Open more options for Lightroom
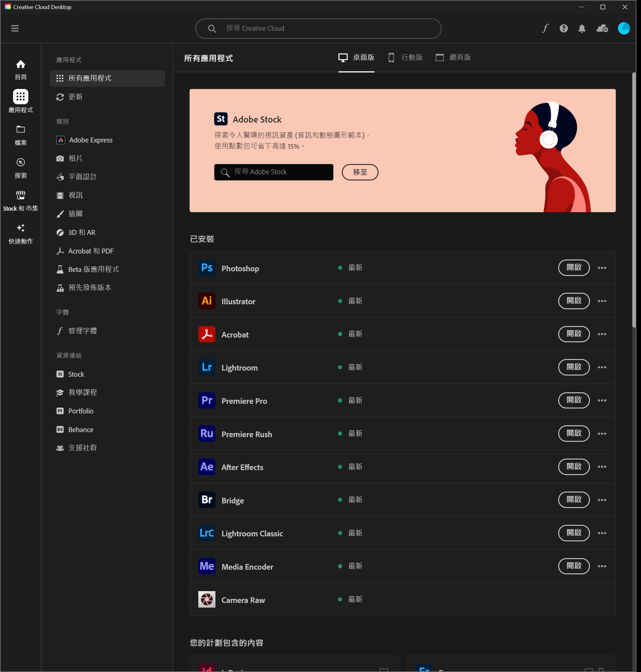641x672 pixels. click(x=602, y=367)
